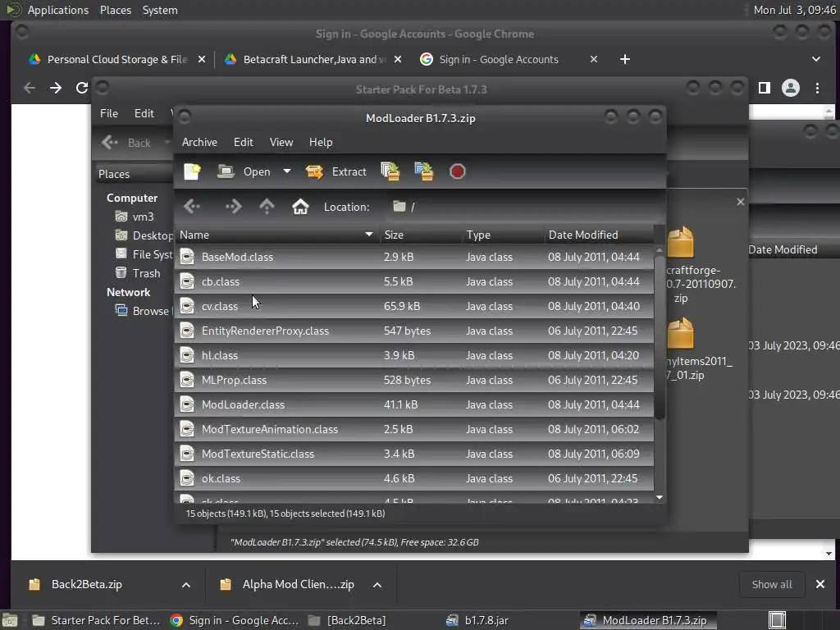Close the Sign in Google Accounts tab

593,59
